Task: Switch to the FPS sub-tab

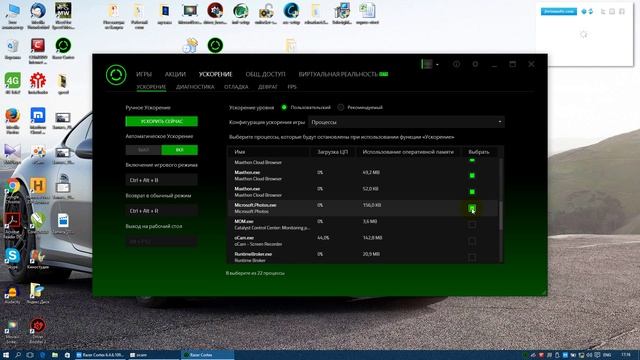Action: click(292, 87)
